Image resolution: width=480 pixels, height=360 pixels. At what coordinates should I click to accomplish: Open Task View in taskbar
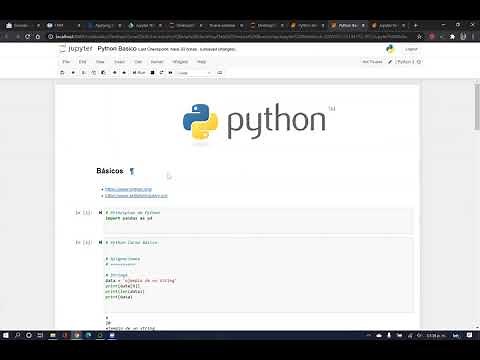click(x=40, y=335)
